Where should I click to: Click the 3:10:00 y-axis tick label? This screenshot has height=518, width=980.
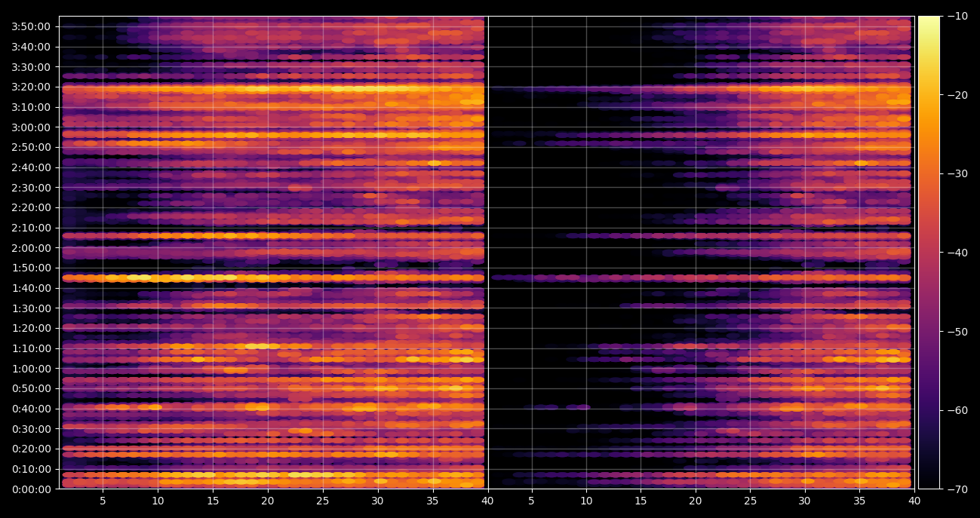pyautogui.click(x=32, y=107)
